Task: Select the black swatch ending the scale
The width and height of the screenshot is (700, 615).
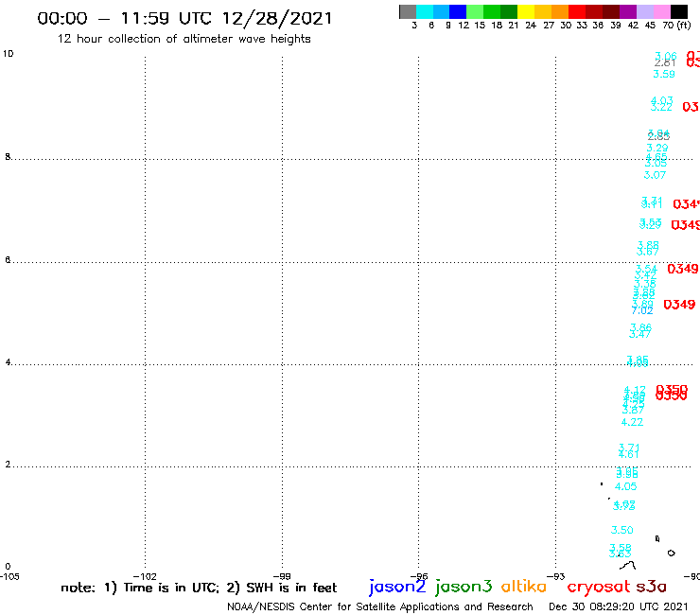Action: pyautogui.click(x=678, y=11)
